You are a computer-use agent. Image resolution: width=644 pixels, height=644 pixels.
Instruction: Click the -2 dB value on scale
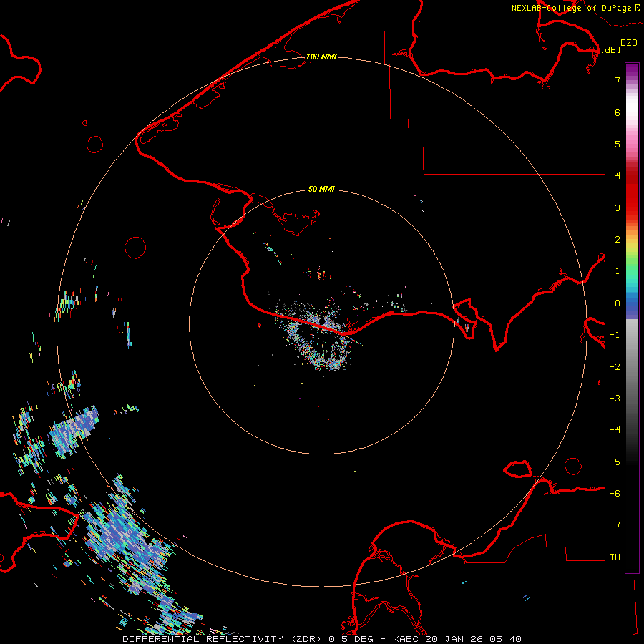pyautogui.click(x=615, y=366)
